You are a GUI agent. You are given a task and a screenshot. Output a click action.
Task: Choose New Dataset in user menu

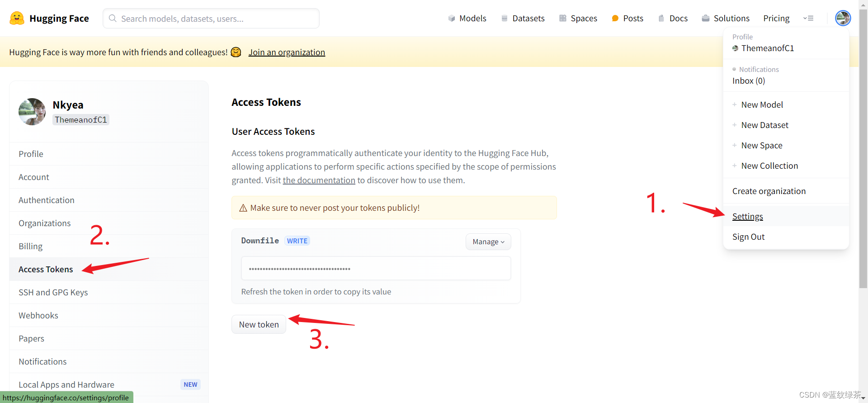(x=765, y=125)
